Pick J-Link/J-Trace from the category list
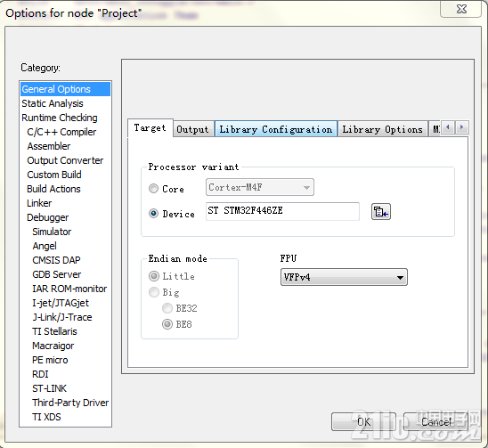488x448 pixels. coord(62,317)
